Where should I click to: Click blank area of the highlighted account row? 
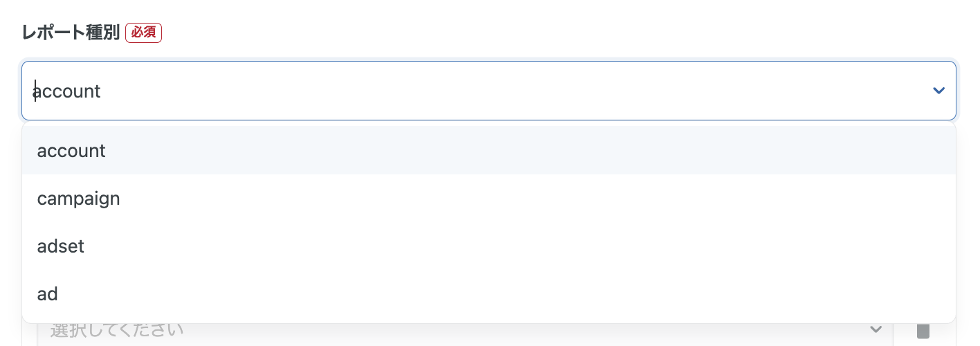(554, 150)
